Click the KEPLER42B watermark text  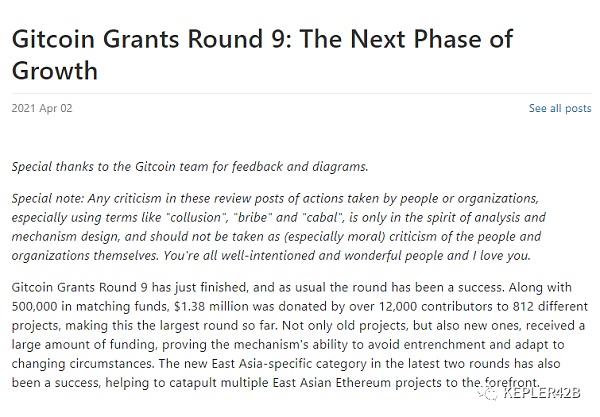point(542,393)
